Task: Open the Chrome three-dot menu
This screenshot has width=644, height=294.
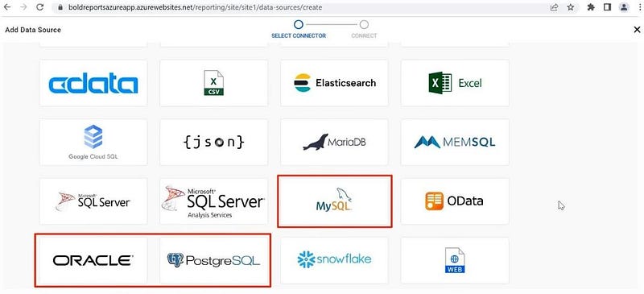Action: tap(639, 7)
